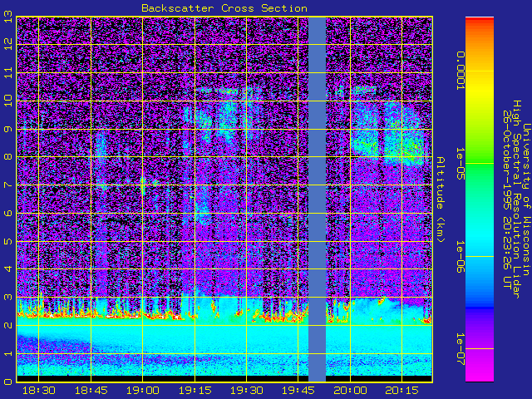Click the "Backscatter Cross Section" plot title
The height and width of the screenshot is (399, 532).
pyautogui.click(x=224, y=8)
